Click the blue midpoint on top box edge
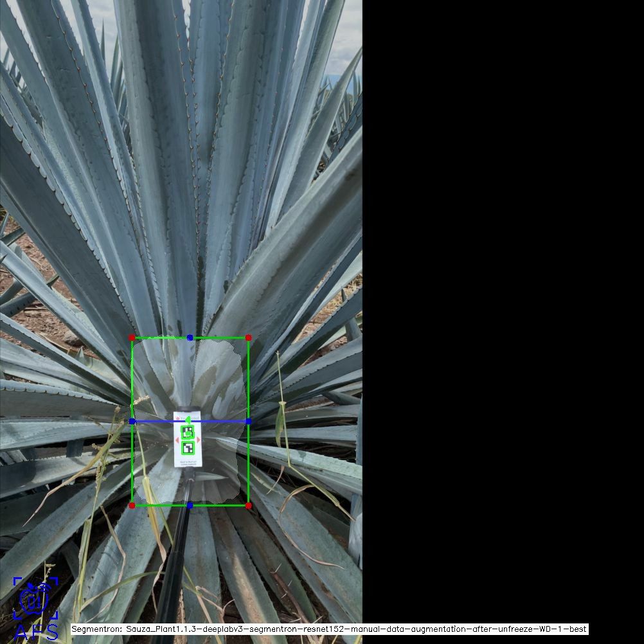This screenshot has width=644, height=644. coord(190,337)
